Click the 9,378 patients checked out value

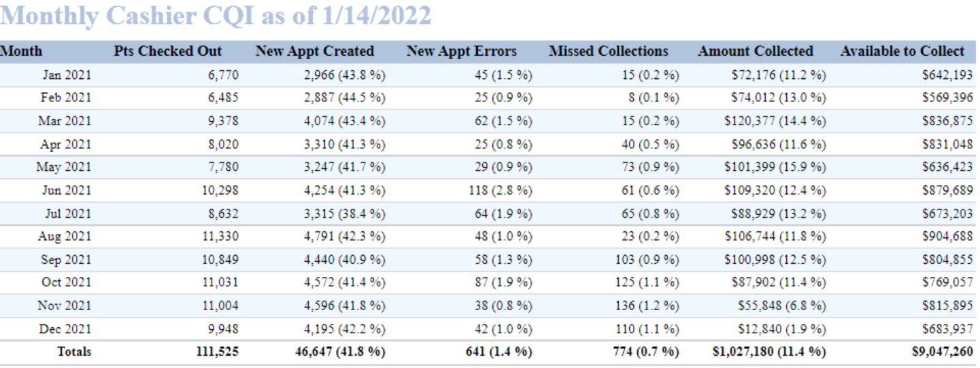tap(223, 121)
